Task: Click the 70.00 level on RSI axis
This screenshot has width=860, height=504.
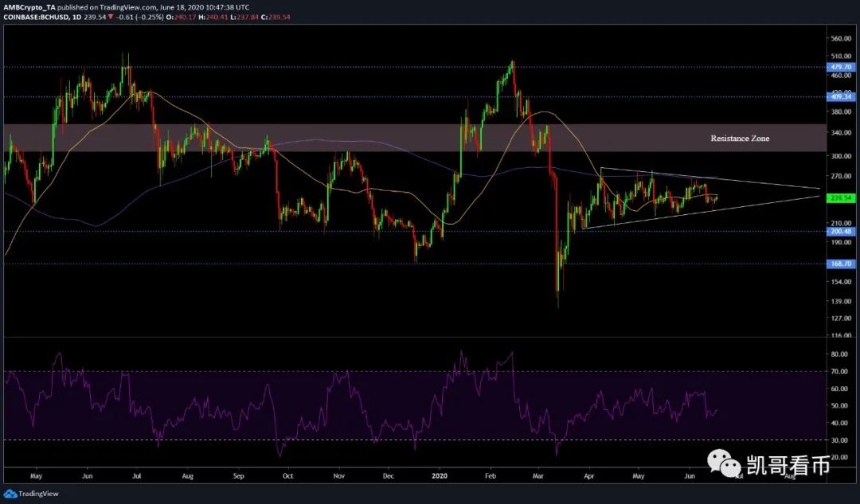Action: click(838, 371)
